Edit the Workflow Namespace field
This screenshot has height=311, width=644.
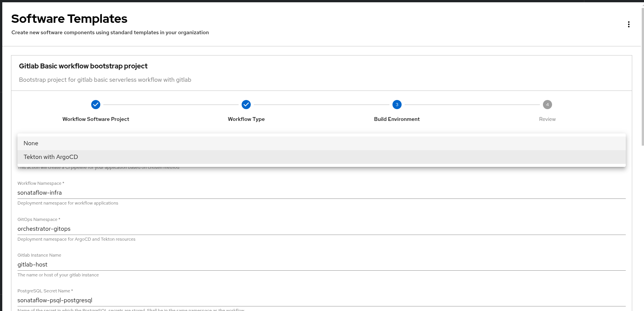321,193
